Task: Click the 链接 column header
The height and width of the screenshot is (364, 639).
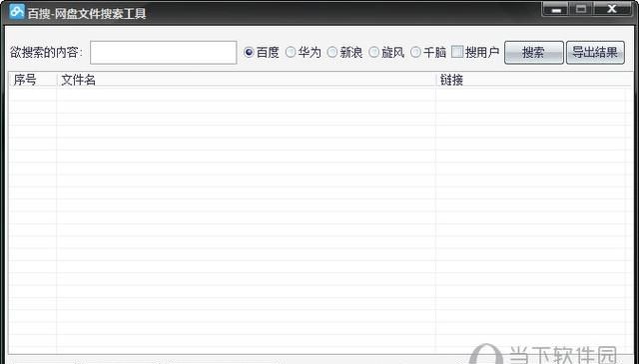Action: pyautogui.click(x=534, y=80)
